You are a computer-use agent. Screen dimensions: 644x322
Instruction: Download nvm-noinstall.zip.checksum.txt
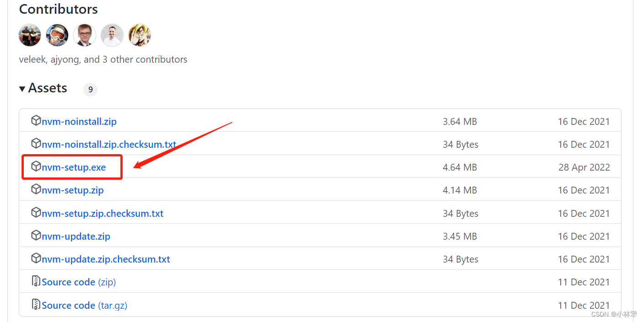(109, 145)
